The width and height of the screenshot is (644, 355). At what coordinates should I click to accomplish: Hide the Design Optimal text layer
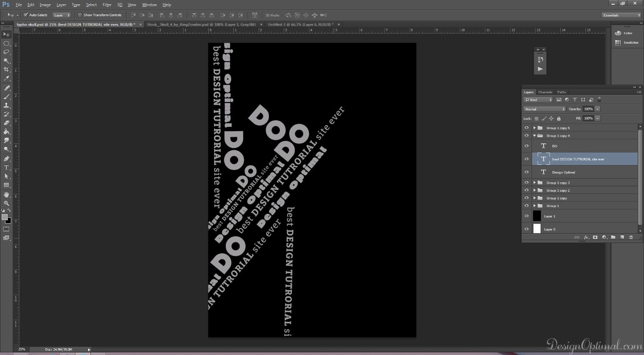point(527,172)
